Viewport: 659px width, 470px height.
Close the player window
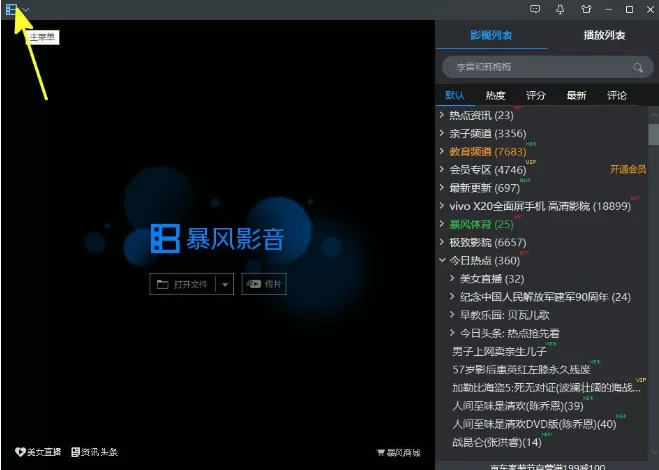click(x=650, y=10)
